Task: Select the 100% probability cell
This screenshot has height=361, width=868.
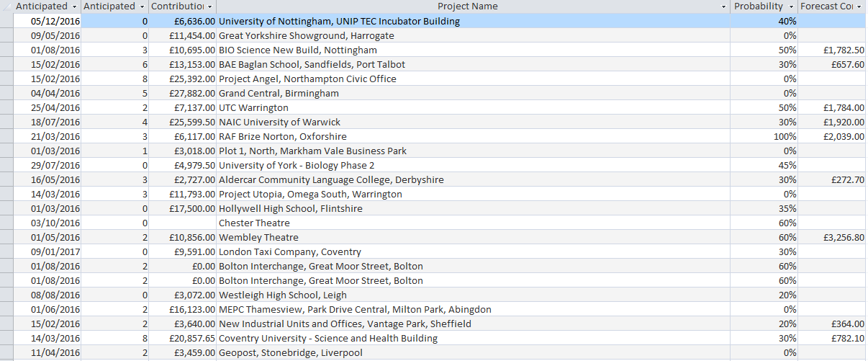Action: point(764,136)
